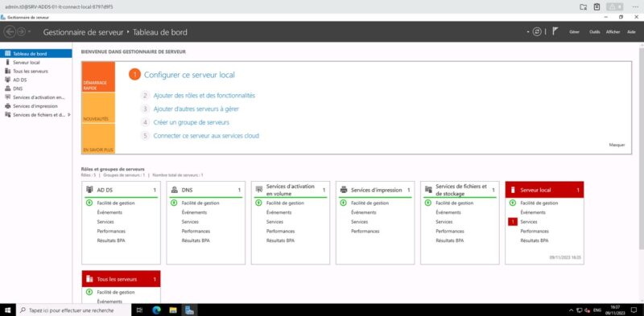Click the AD DS tile icon
644x316 pixels.
click(89, 190)
